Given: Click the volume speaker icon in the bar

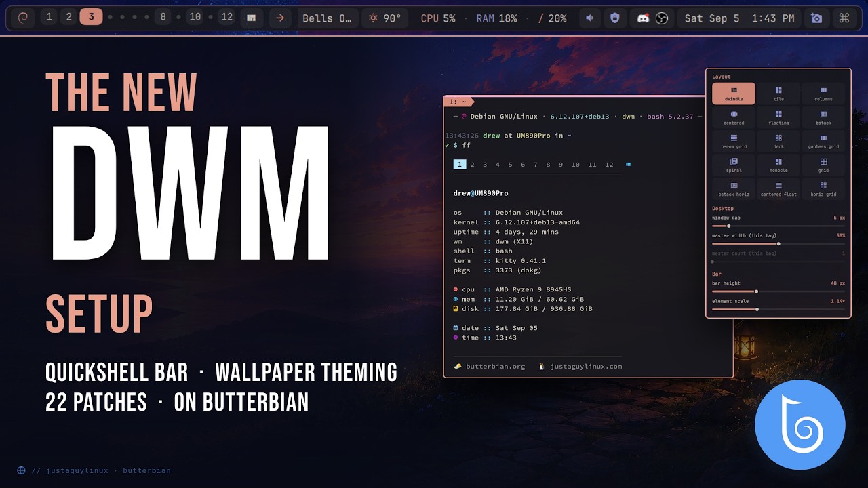Looking at the screenshot, I should point(590,18).
